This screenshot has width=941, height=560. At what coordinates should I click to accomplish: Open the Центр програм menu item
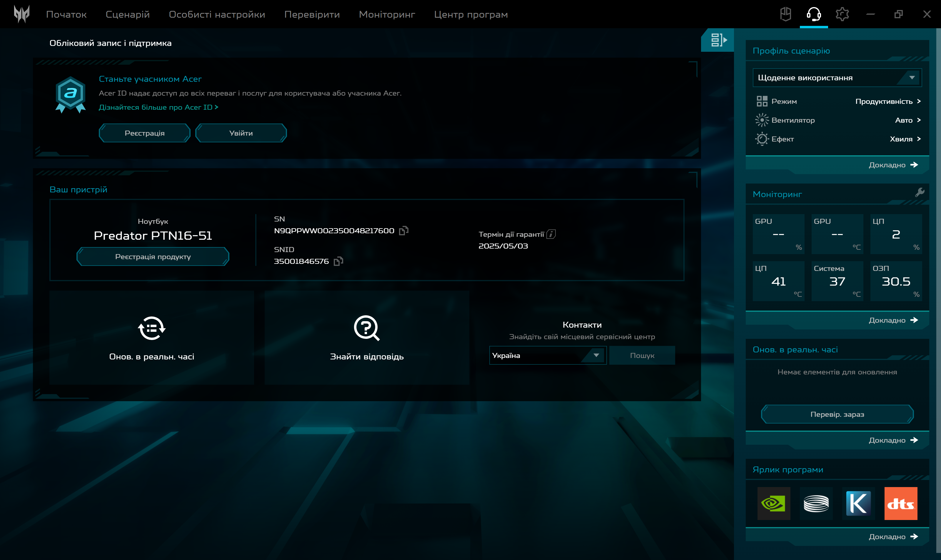(x=471, y=14)
